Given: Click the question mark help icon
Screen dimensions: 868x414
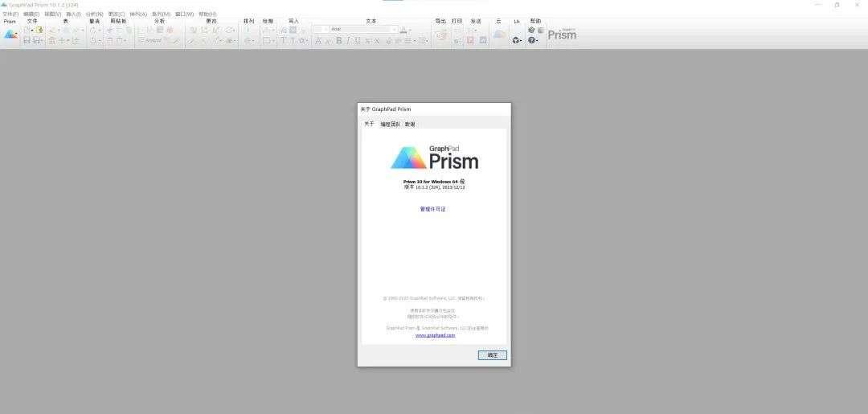Looking at the screenshot, I should (x=531, y=40).
